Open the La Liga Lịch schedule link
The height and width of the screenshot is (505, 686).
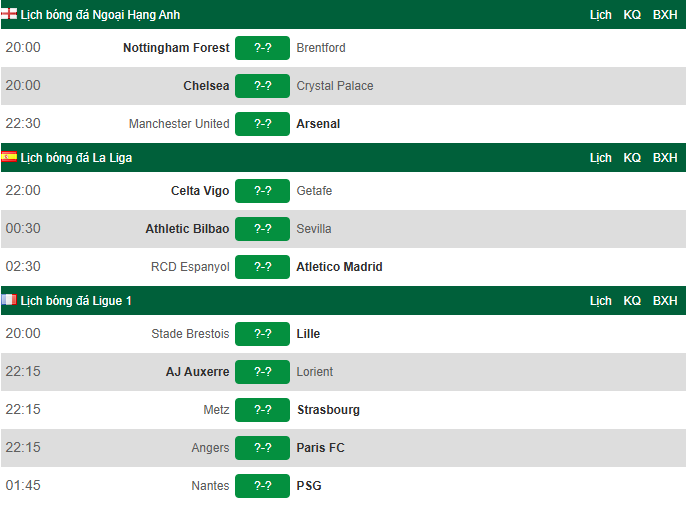(600, 158)
